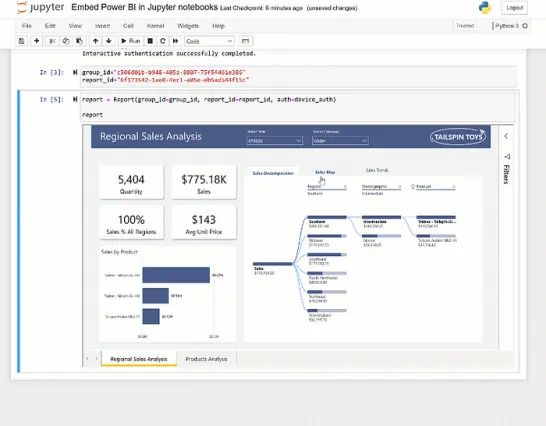Open the Widgets menu

point(188,26)
